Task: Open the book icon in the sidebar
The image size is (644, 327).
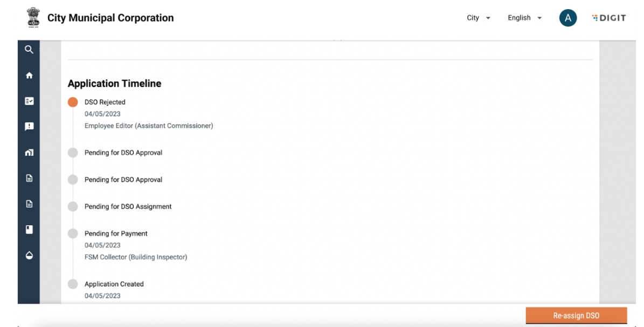Action: pos(29,229)
